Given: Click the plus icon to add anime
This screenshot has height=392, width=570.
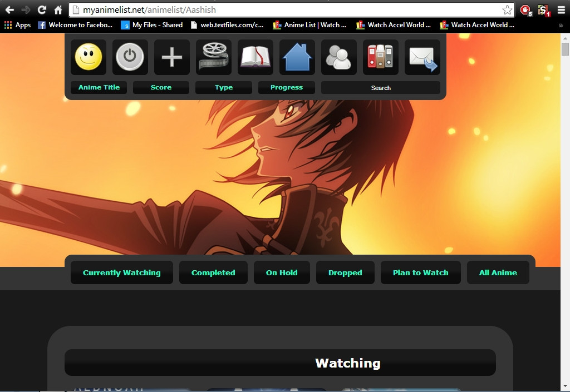Looking at the screenshot, I should click(x=172, y=57).
